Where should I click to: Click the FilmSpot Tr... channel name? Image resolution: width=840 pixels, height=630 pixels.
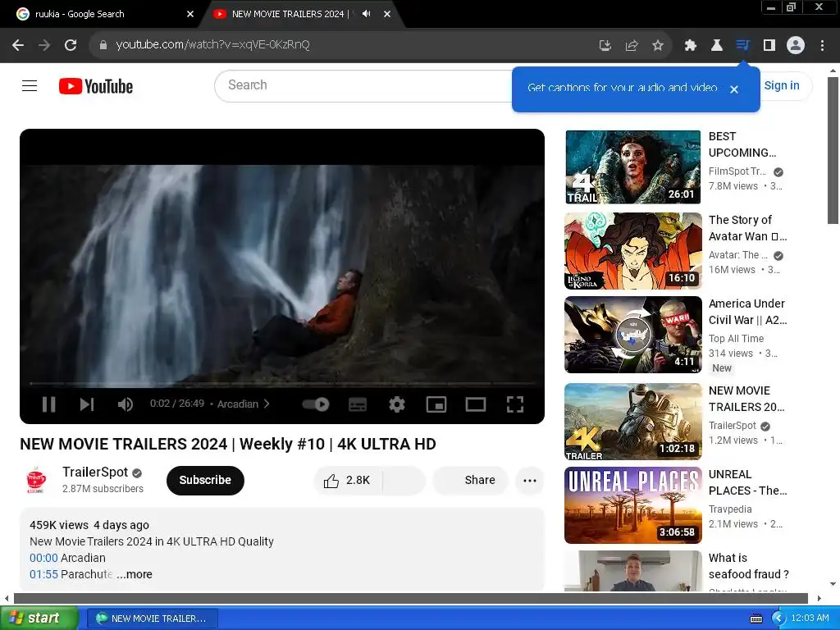click(x=737, y=171)
